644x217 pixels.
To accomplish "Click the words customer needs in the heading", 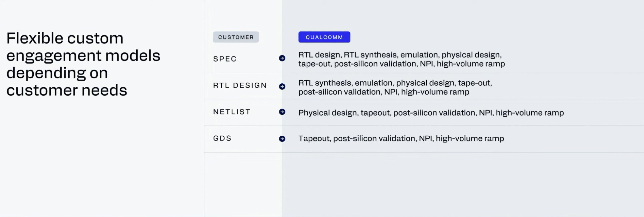I will (x=67, y=90).
